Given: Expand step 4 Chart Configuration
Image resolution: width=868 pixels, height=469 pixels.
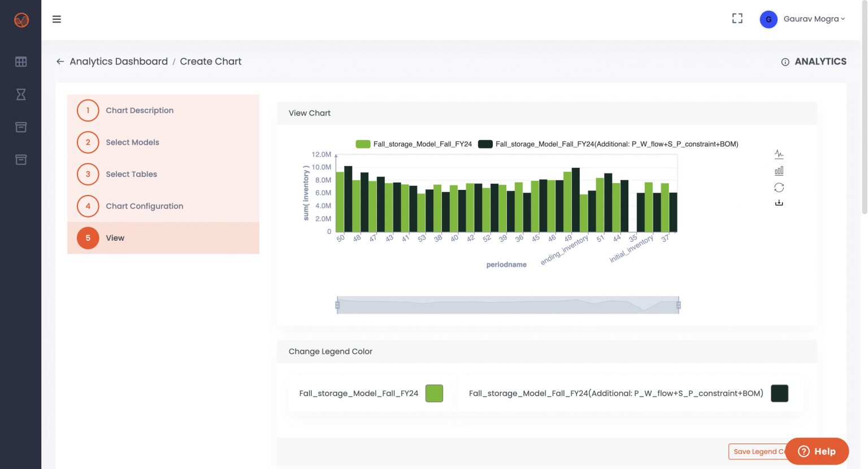Looking at the screenshot, I should coord(144,206).
